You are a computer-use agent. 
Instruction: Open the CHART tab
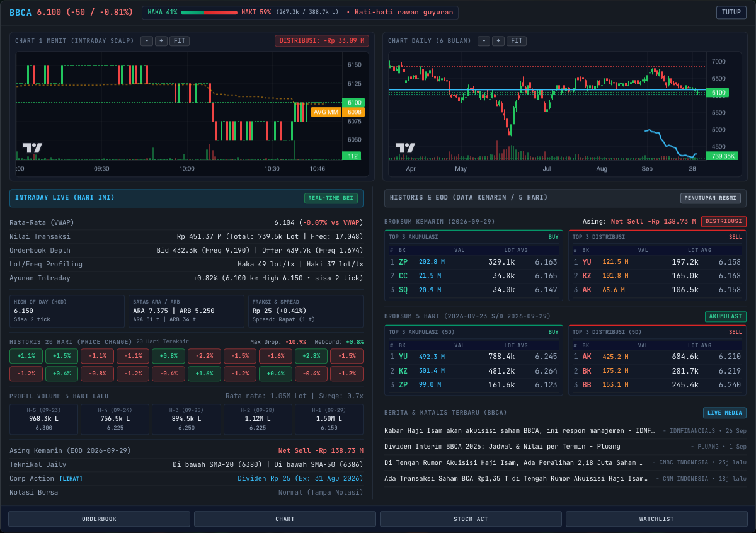pyautogui.click(x=285, y=519)
